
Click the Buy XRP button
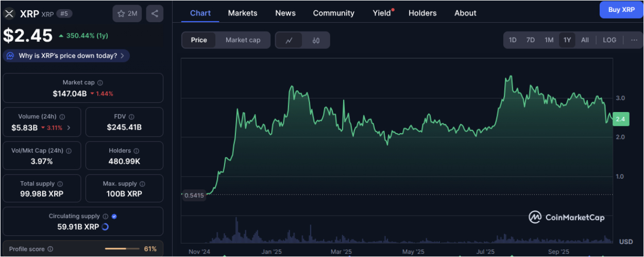point(621,10)
